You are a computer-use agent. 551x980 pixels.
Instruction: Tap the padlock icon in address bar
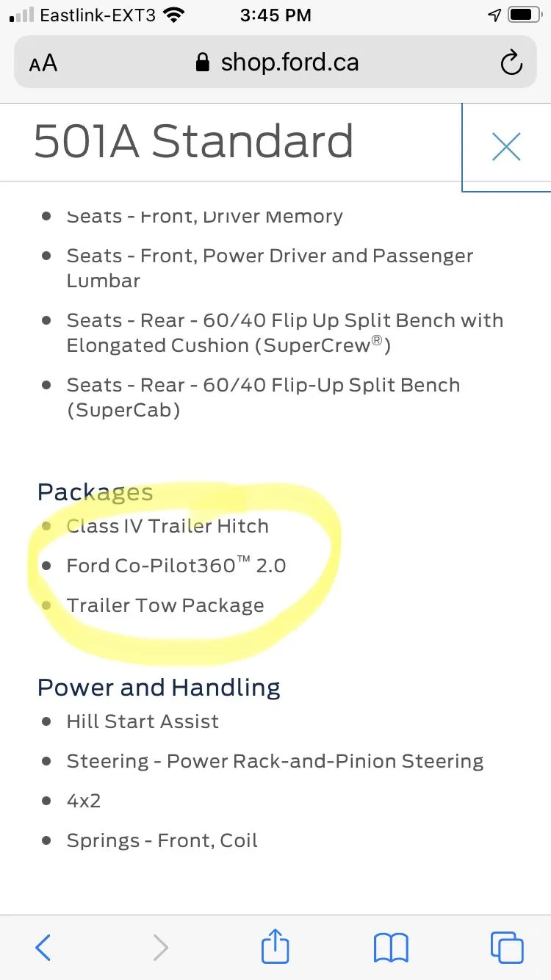tap(203, 63)
